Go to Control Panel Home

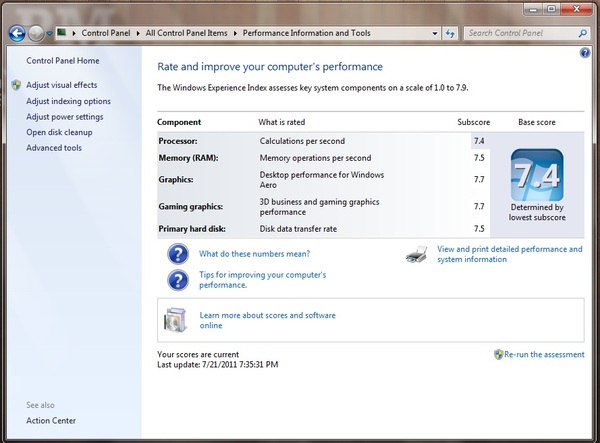(63, 61)
